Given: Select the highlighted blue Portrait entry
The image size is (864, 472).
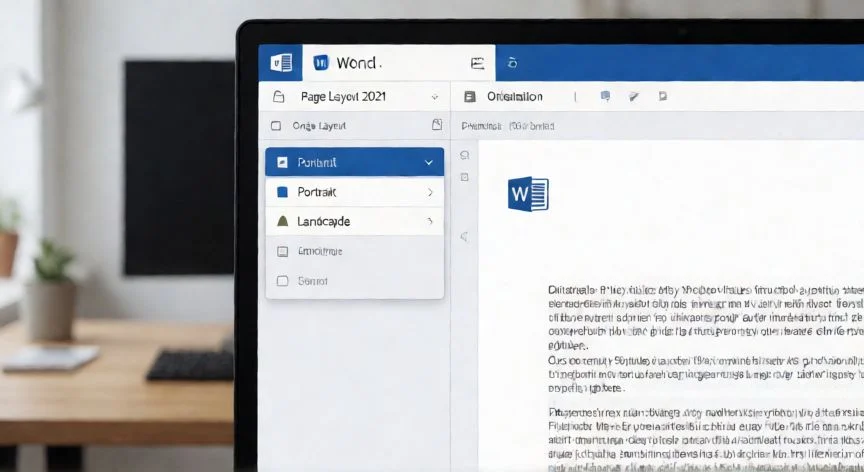Looking at the screenshot, I should (354, 162).
